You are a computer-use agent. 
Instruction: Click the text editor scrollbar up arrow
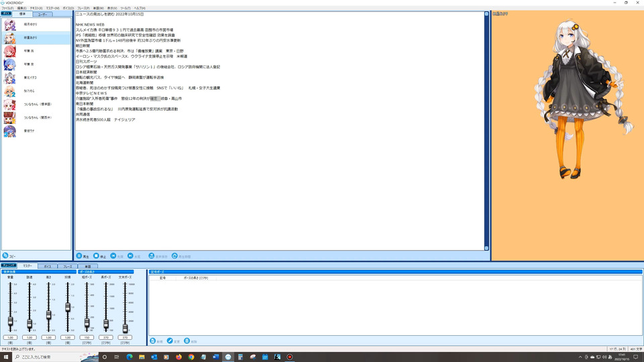click(x=487, y=14)
